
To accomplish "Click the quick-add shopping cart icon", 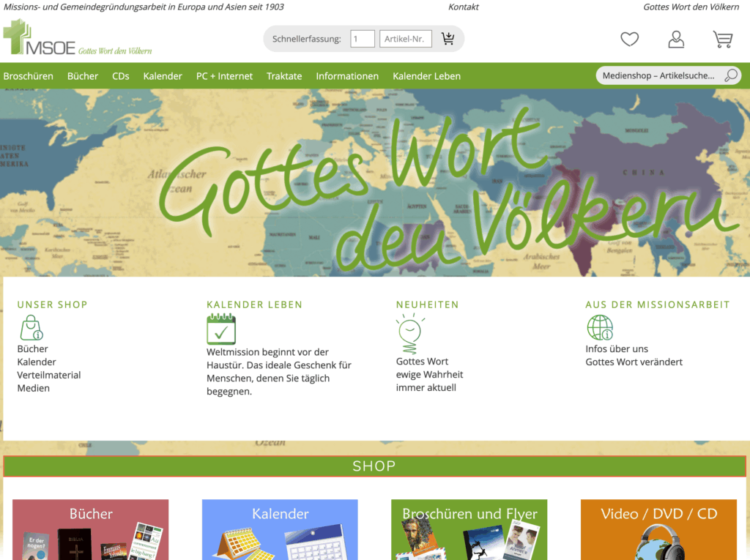I will pyautogui.click(x=448, y=39).
